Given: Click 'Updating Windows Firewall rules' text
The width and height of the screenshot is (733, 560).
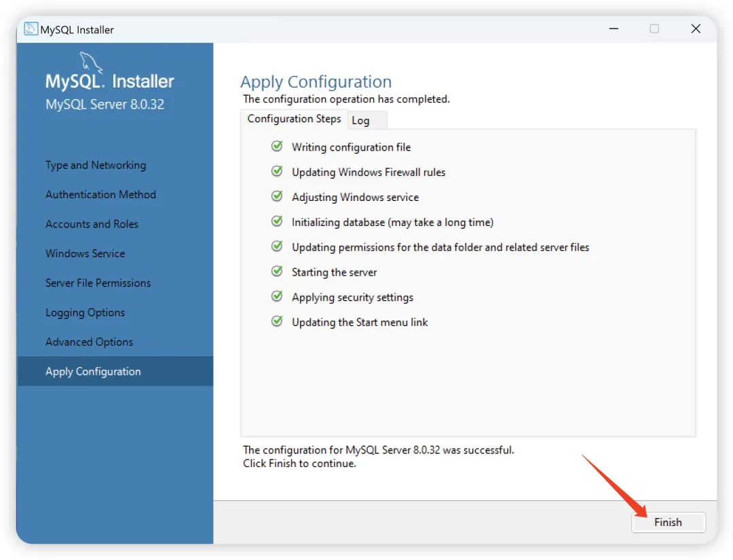Looking at the screenshot, I should pos(369,172).
